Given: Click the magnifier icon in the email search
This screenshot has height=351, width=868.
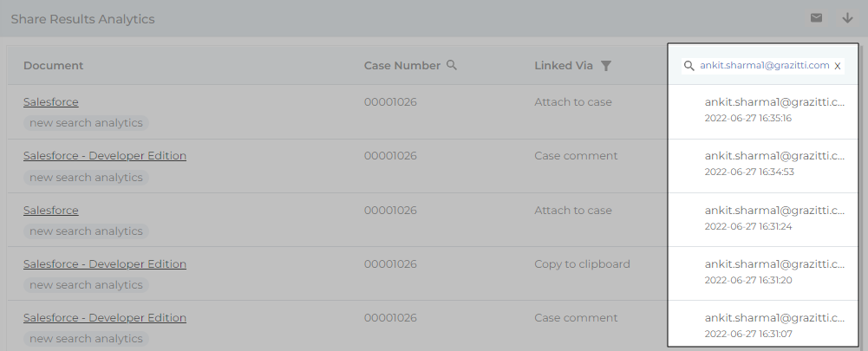Looking at the screenshot, I should (x=689, y=66).
